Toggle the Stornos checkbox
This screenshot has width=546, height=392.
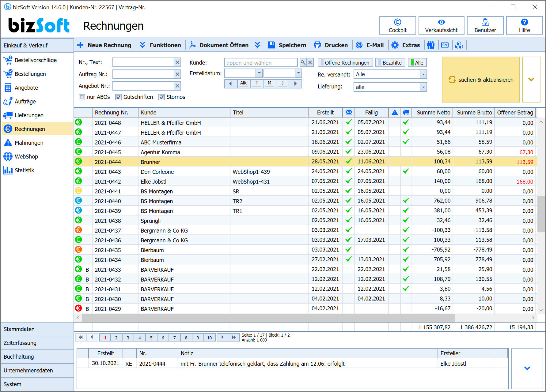[x=161, y=97]
